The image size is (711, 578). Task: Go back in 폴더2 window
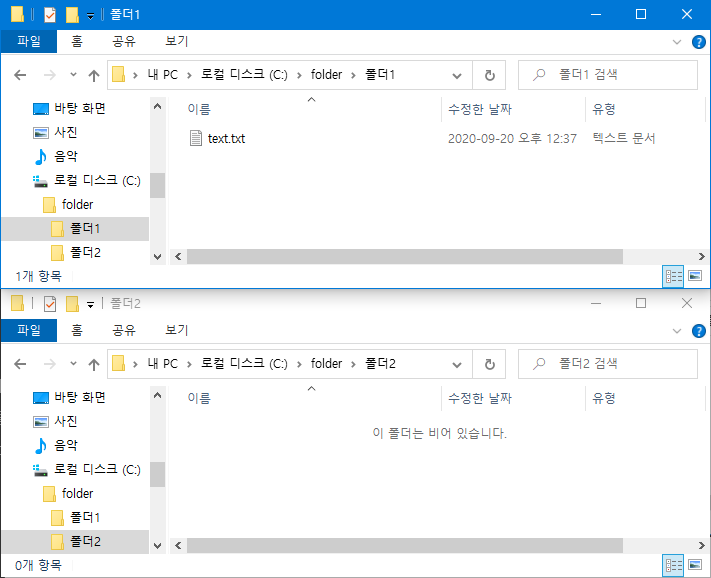[x=20, y=364]
